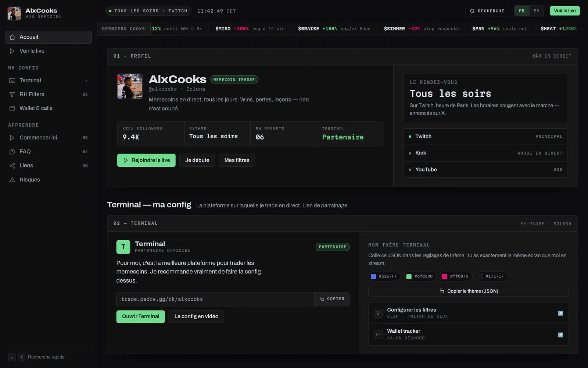The width and height of the screenshot is (588, 368).
Task: Click the green Rejoindre le live button
Action: coord(146,160)
